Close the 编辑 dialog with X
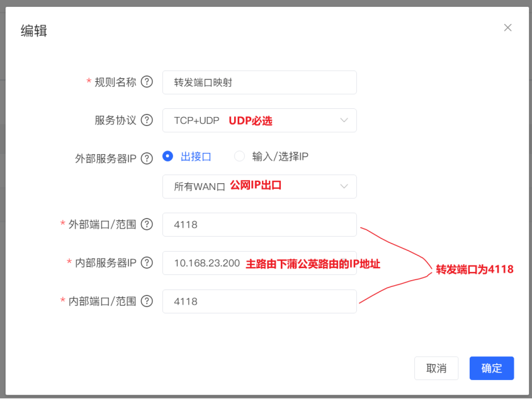 coord(507,28)
